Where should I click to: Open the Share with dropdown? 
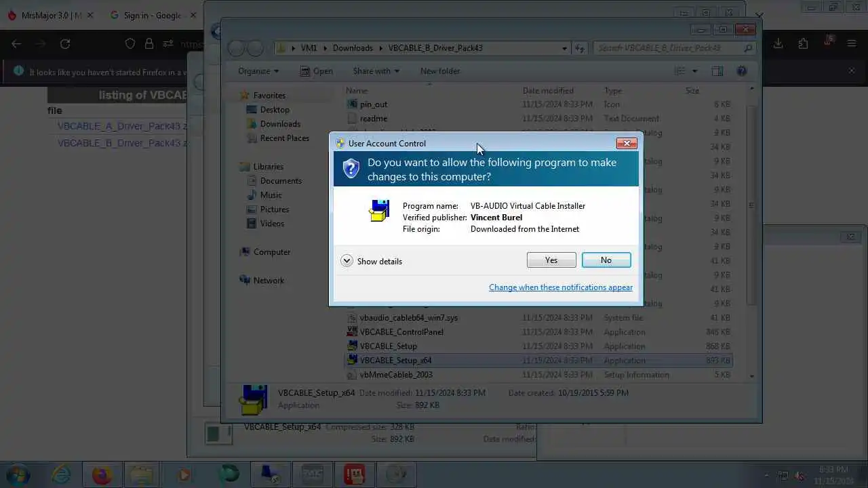click(376, 71)
